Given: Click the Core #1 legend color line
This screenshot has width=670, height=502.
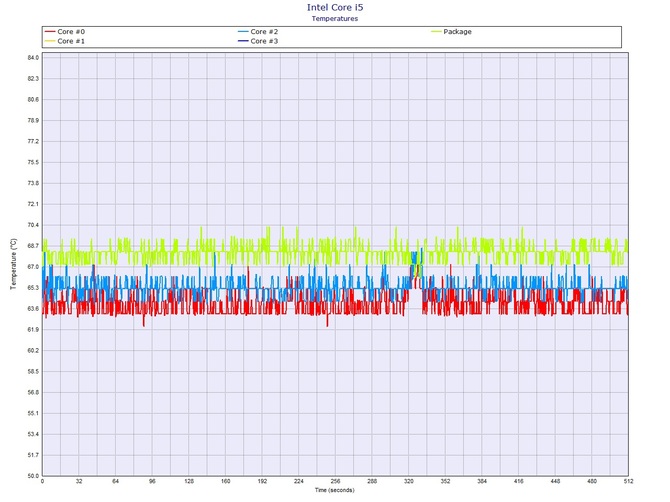Looking at the screenshot, I should point(49,41).
